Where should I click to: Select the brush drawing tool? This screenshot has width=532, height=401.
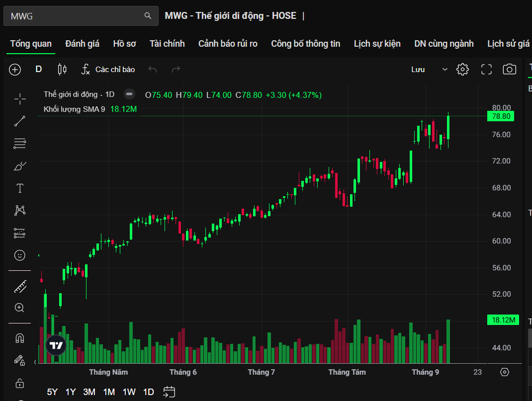pyautogui.click(x=20, y=166)
